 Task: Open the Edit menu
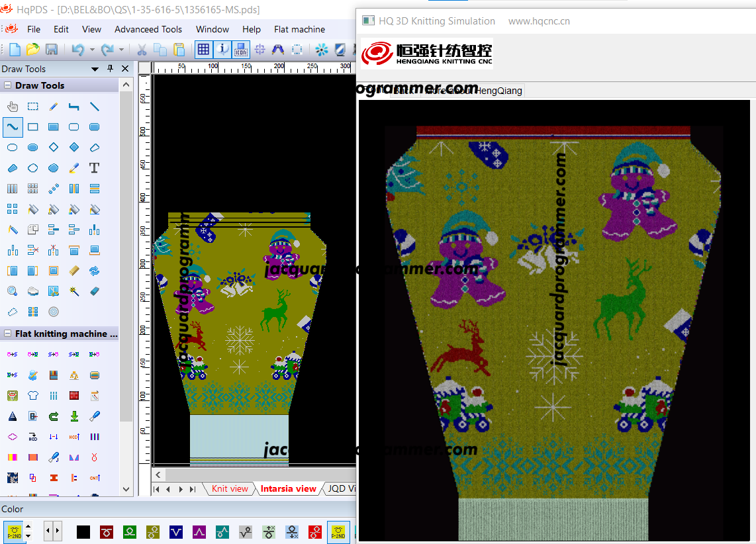61,29
